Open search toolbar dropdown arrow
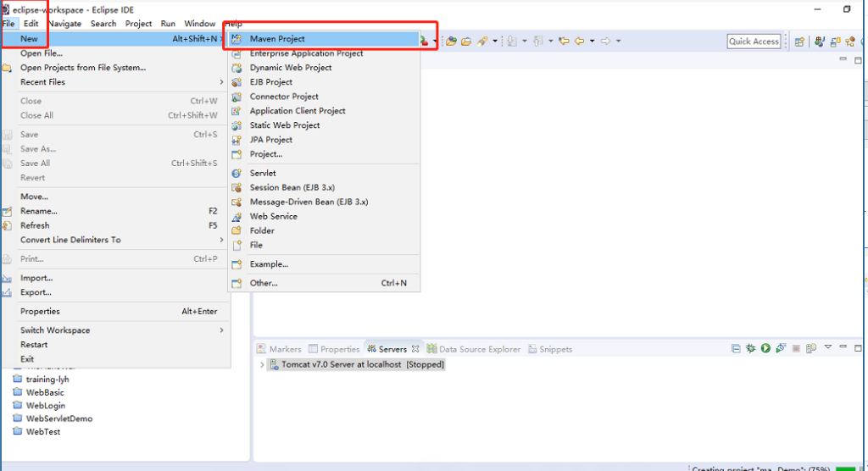This screenshot has height=471, width=868. tap(495, 41)
